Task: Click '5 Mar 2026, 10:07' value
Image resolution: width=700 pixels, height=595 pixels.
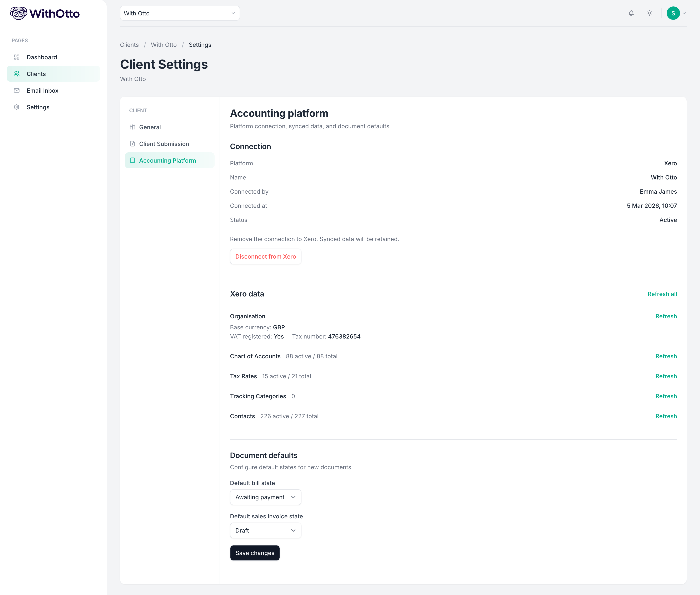Action: click(652, 205)
